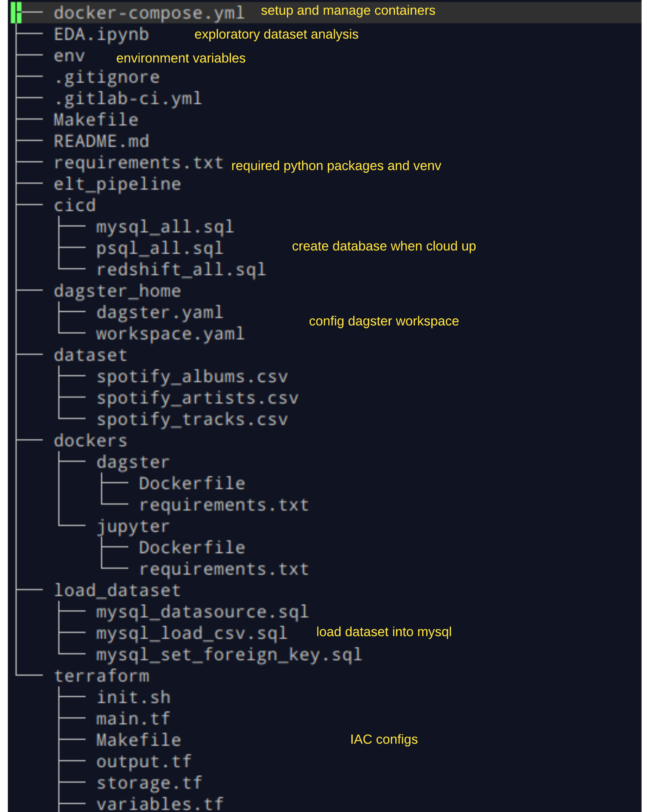Click the .gitignore entry
This screenshot has height=812, width=647.
click(x=107, y=77)
